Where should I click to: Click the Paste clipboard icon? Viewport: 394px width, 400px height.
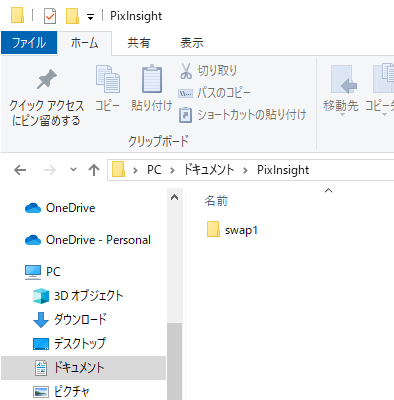pos(152,79)
